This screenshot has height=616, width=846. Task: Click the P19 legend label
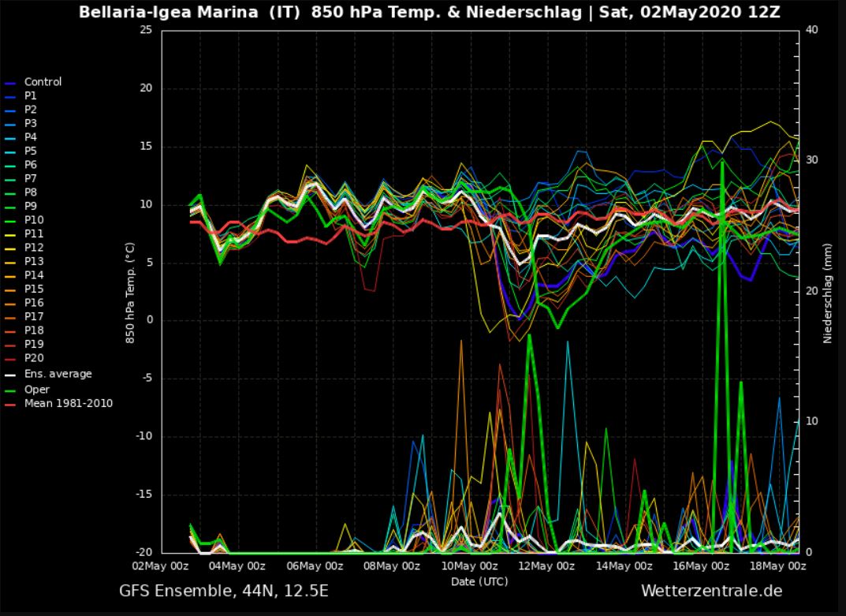point(33,344)
